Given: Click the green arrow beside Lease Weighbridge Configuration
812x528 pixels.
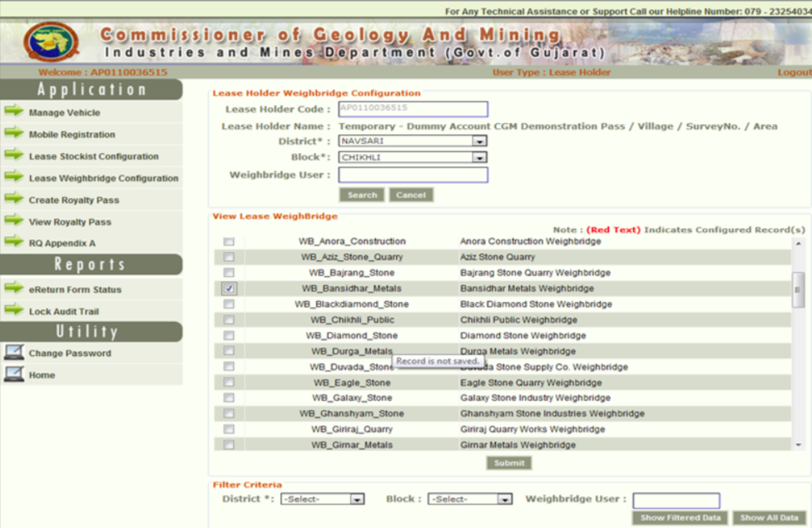Looking at the screenshot, I should [14, 176].
